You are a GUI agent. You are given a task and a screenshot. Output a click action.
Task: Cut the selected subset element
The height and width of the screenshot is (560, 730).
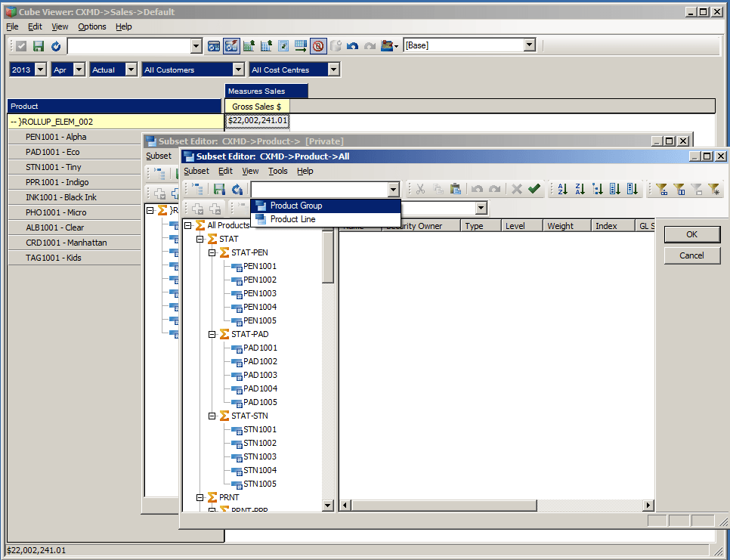[420, 189]
